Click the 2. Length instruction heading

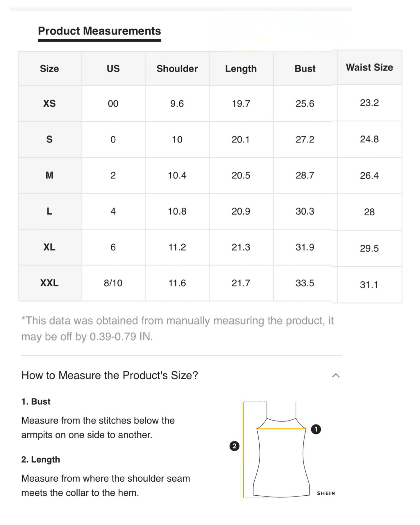[41, 459]
